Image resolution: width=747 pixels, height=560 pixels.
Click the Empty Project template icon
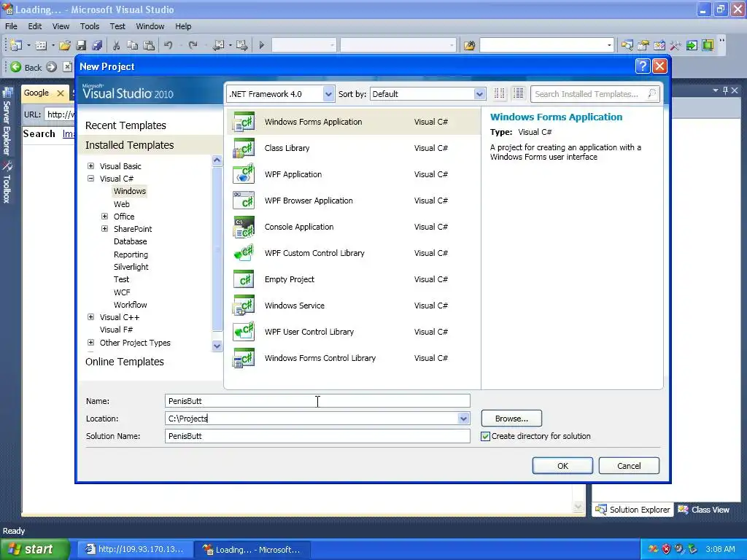(244, 279)
